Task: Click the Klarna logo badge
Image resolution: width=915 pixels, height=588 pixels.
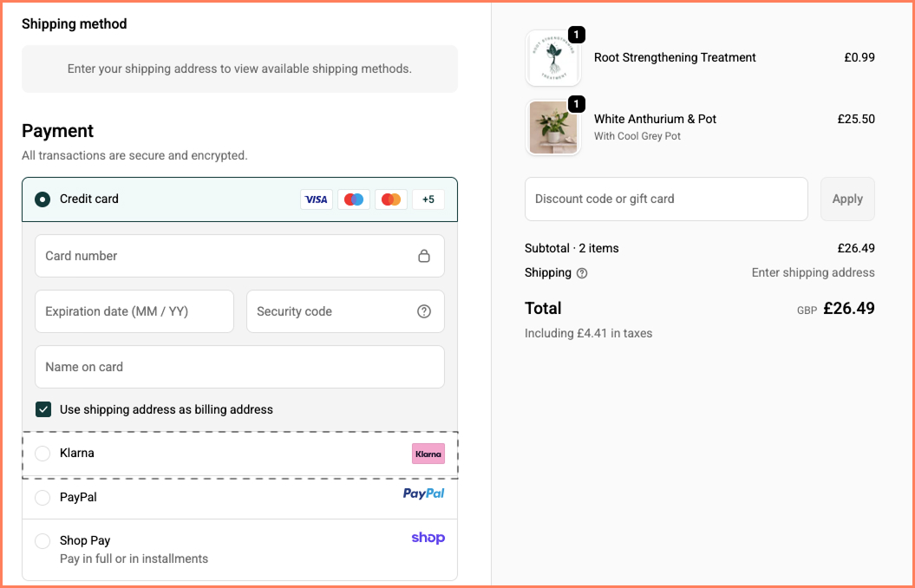Action: tap(428, 453)
